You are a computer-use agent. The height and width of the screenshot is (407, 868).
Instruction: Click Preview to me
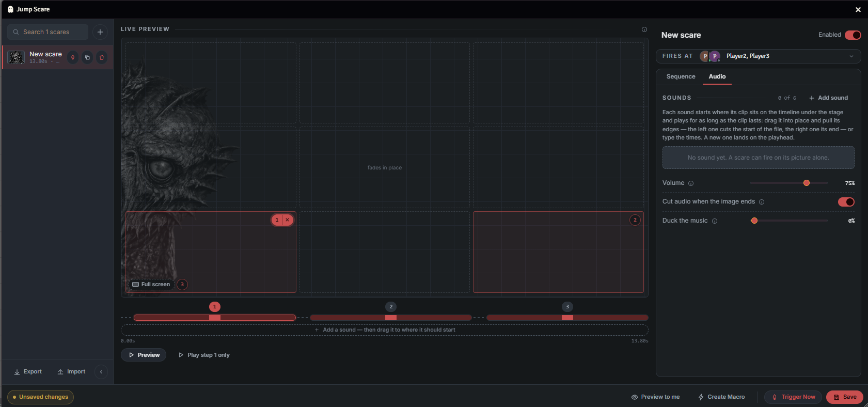pos(655,397)
